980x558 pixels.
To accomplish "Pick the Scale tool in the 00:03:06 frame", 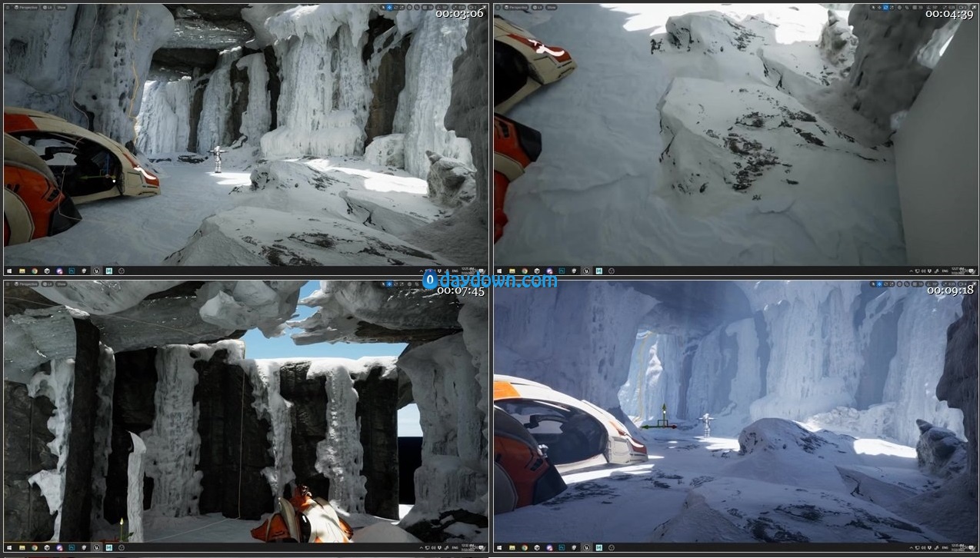I will [x=403, y=7].
